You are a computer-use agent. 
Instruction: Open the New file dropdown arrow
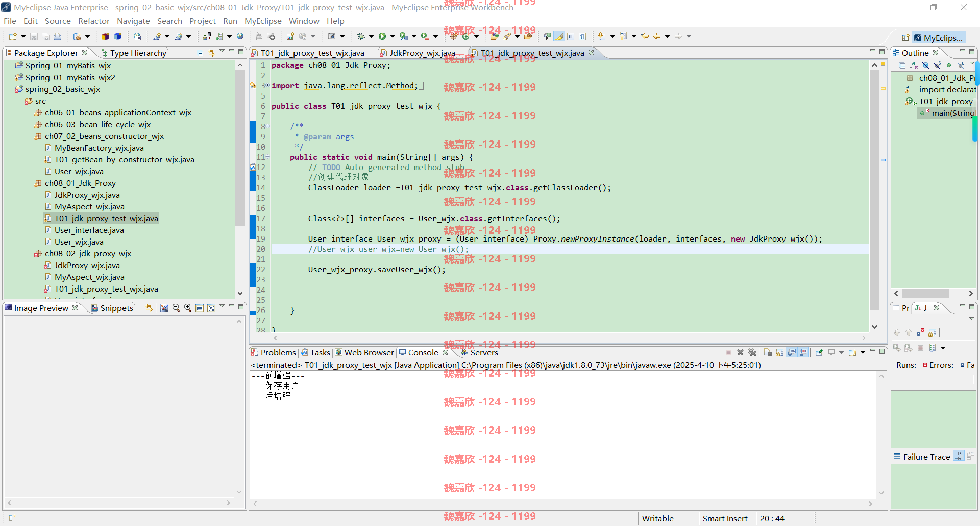click(x=23, y=36)
